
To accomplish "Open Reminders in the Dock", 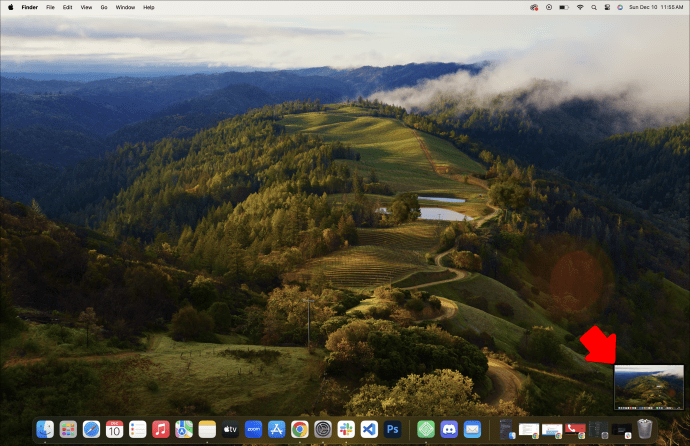I will click(x=138, y=429).
